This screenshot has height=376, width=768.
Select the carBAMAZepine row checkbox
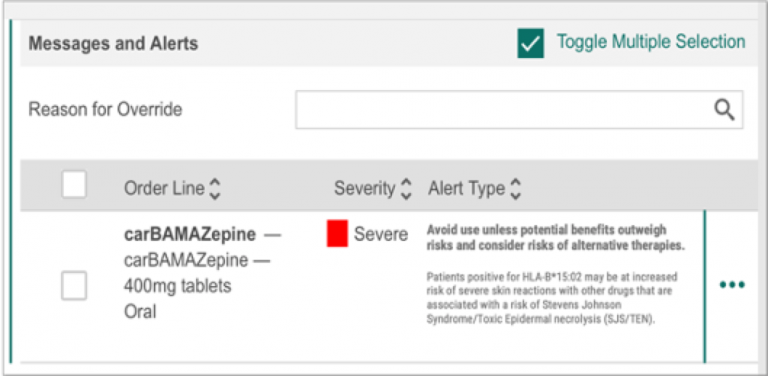pos(74,286)
